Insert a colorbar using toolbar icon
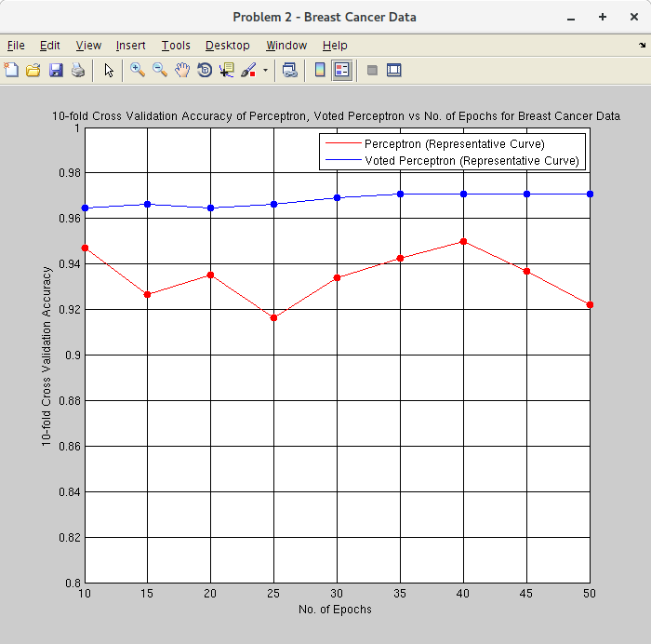 [x=320, y=70]
